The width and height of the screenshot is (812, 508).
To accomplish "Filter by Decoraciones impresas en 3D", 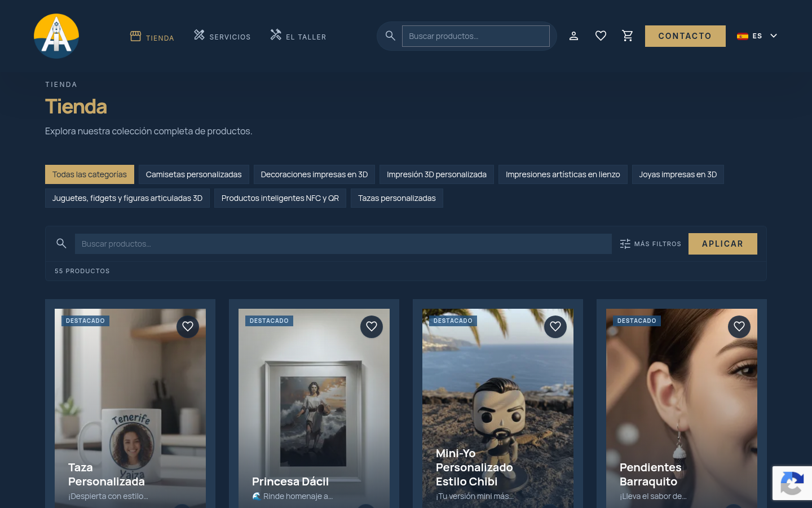I will coord(314,174).
